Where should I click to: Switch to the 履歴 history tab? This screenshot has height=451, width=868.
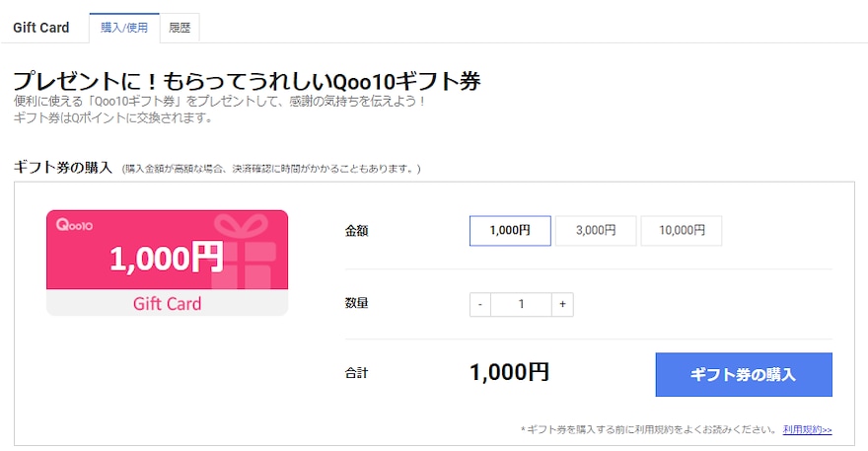[x=180, y=28]
